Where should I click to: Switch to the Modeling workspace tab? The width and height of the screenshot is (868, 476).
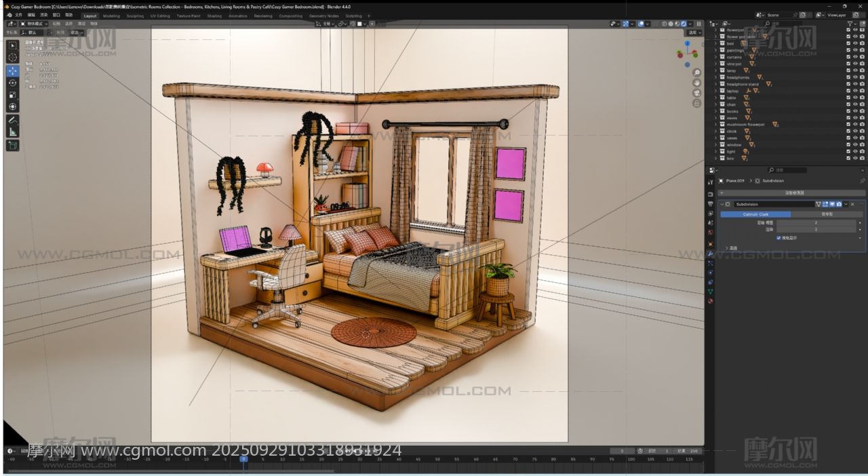pyautogui.click(x=111, y=16)
